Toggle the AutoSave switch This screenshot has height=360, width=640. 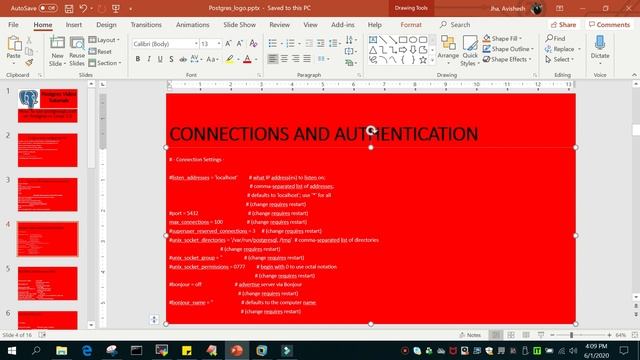pos(48,8)
